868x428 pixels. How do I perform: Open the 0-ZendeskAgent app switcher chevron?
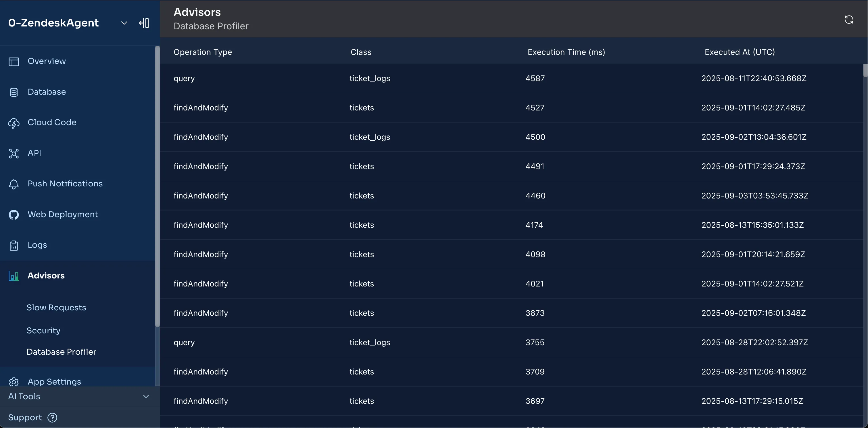click(124, 23)
